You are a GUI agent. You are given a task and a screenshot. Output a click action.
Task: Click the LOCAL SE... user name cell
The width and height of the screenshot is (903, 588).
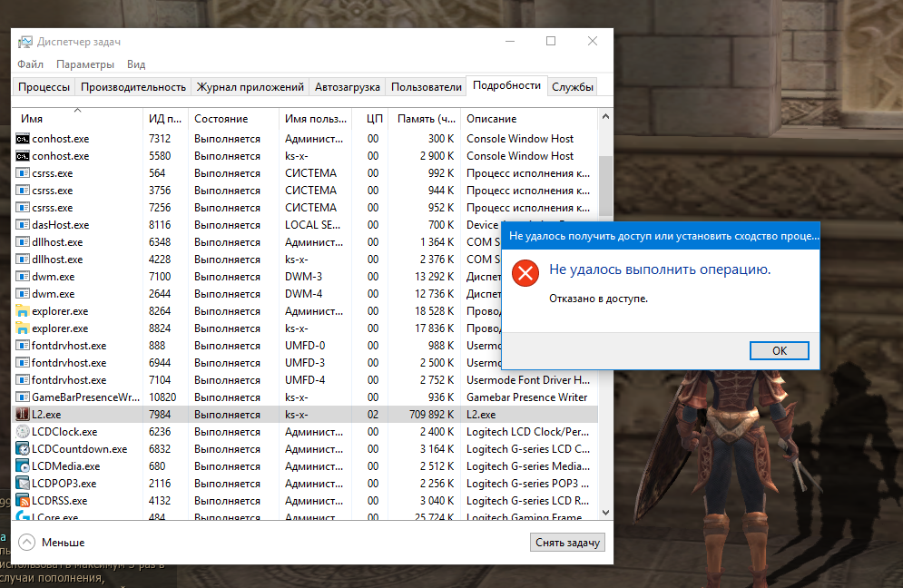coord(313,225)
